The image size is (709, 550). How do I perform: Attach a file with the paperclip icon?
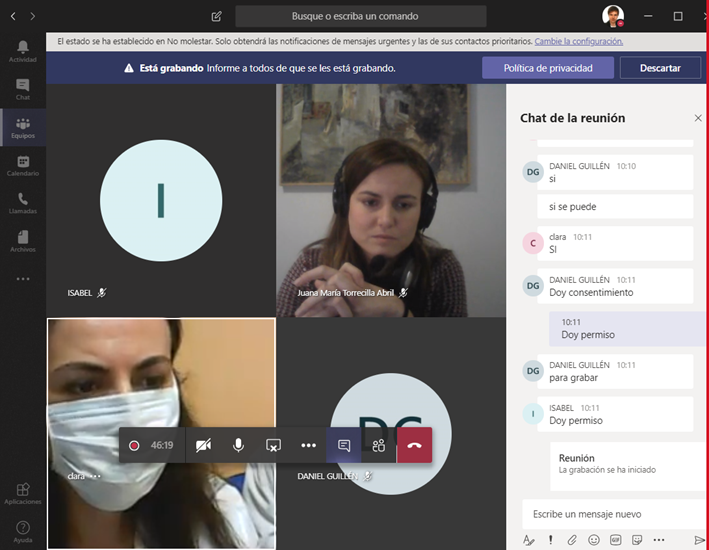coord(572,540)
